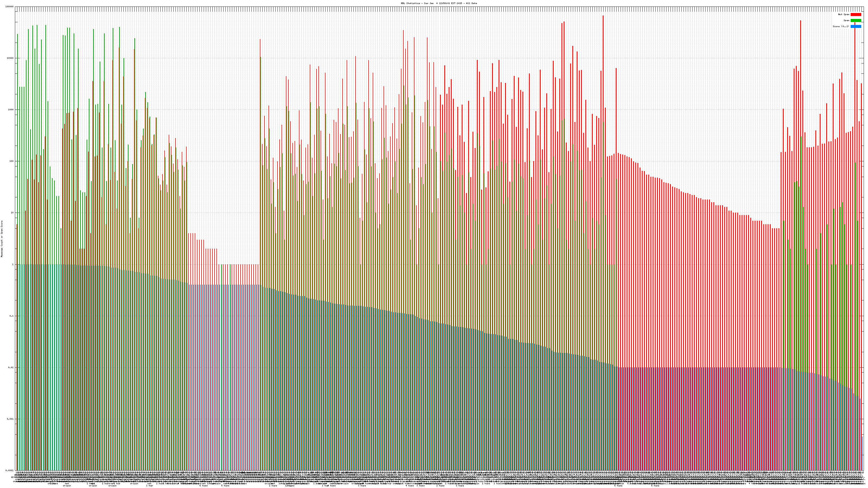This screenshot has height=488, width=868.
Task: Click the 'Score (0..1)' legend label text
Action: pyautogui.click(x=841, y=26)
